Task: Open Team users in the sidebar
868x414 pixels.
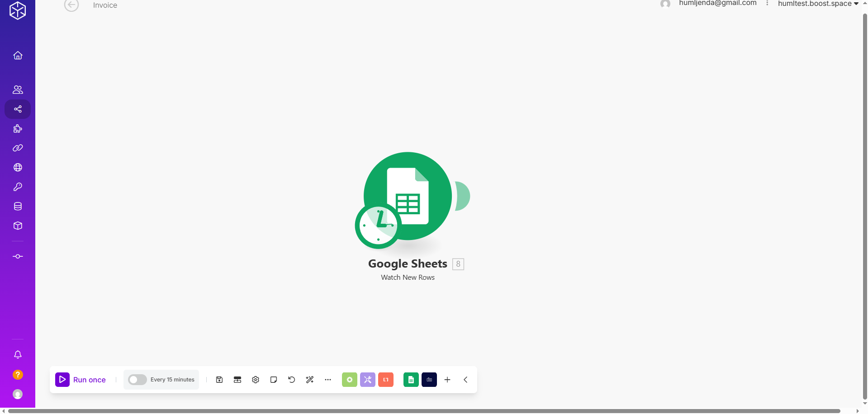Action: pyautogui.click(x=18, y=89)
